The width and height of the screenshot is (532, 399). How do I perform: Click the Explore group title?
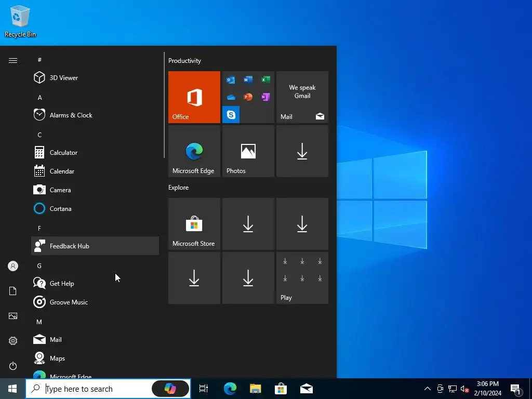click(179, 187)
